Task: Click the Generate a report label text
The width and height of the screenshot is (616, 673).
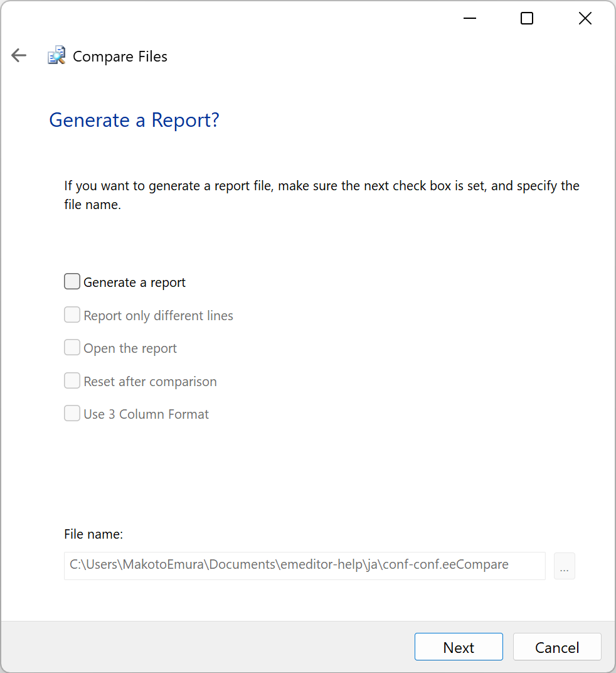Action: click(x=135, y=283)
